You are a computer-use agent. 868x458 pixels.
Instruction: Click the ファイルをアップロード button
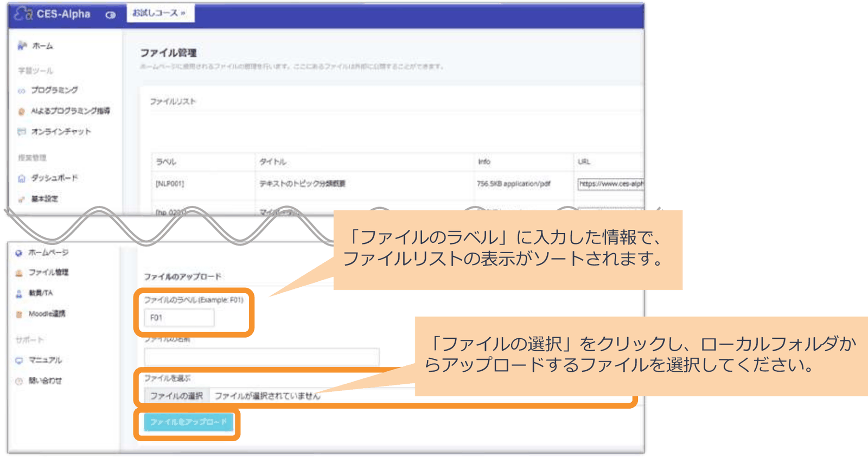[188, 422]
